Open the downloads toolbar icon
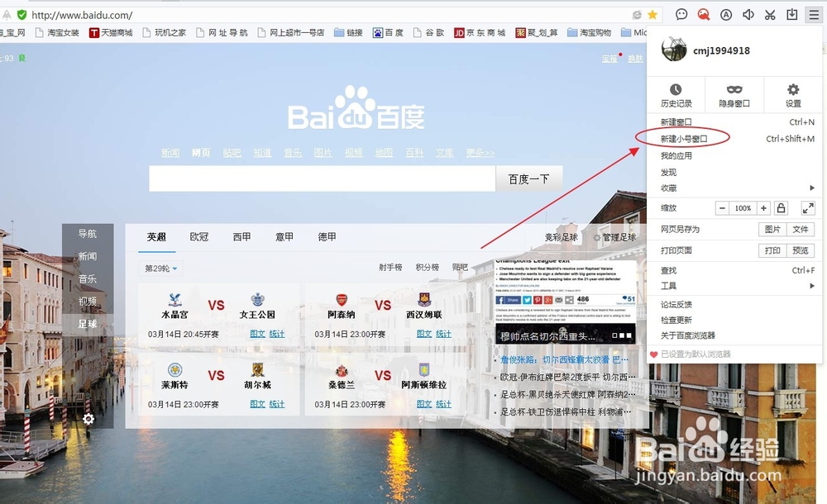Viewport: 827px width, 504px height. [791, 15]
